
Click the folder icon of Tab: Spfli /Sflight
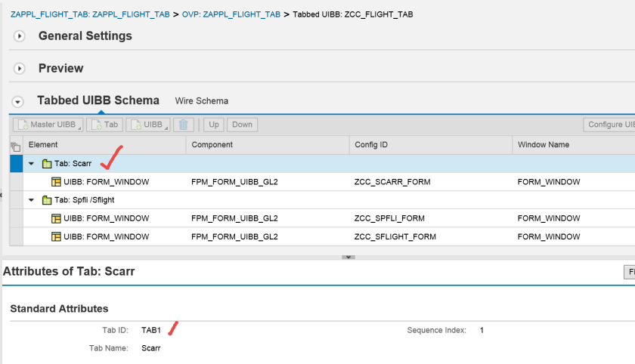point(47,200)
